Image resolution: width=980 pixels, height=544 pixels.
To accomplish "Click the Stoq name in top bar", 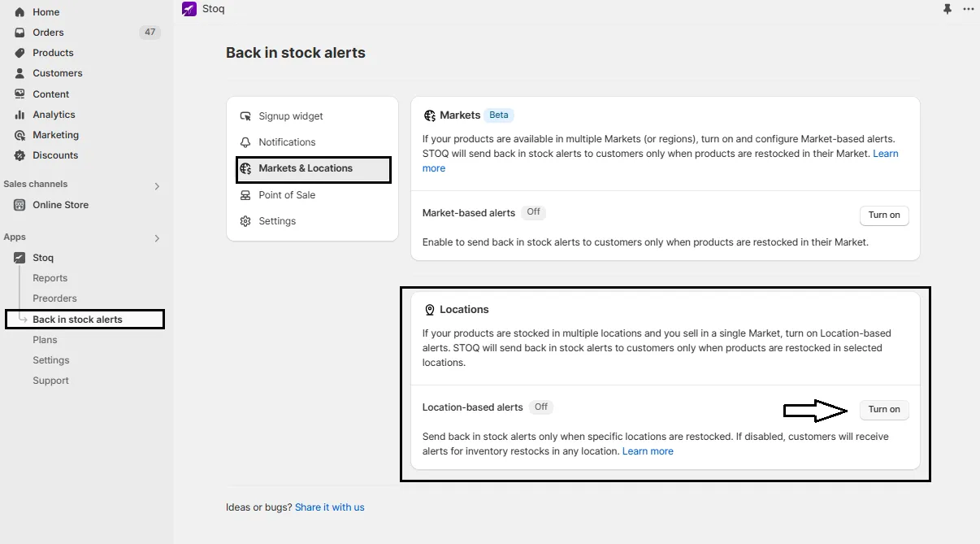I will coord(214,9).
